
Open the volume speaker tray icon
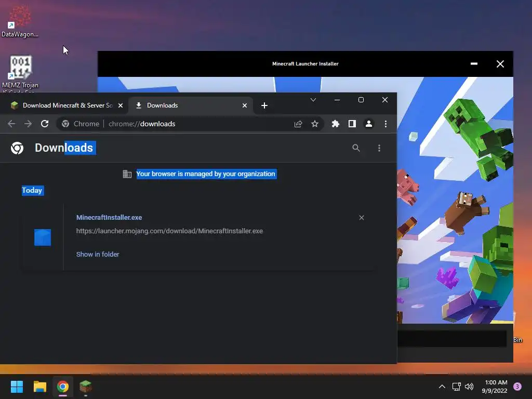(469, 387)
